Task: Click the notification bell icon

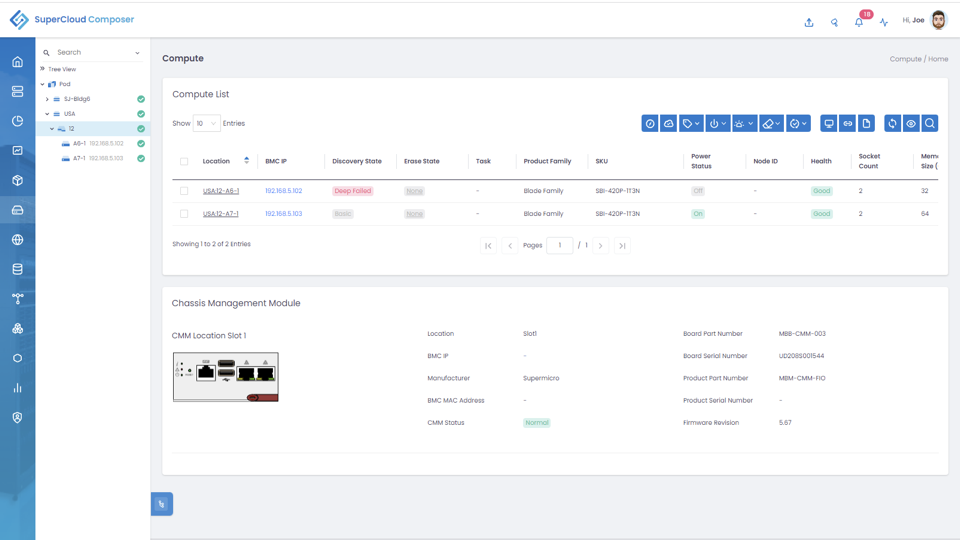Action: [x=859, y=22]
